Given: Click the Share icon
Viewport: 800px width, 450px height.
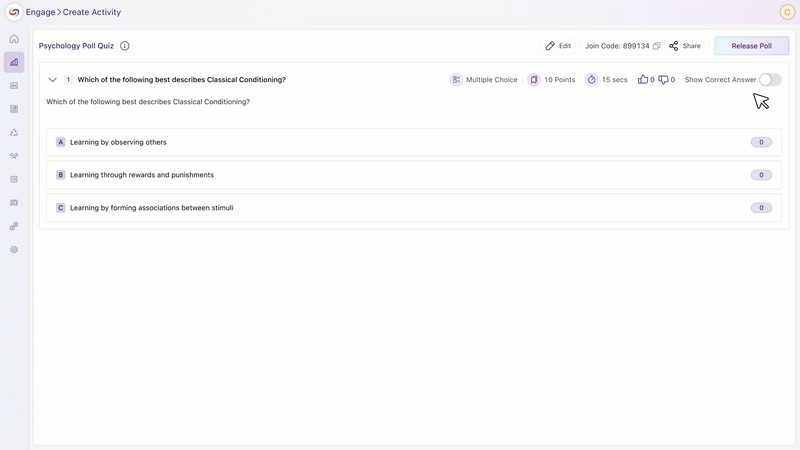Looking at the screenshot, I should coord(674,46).
